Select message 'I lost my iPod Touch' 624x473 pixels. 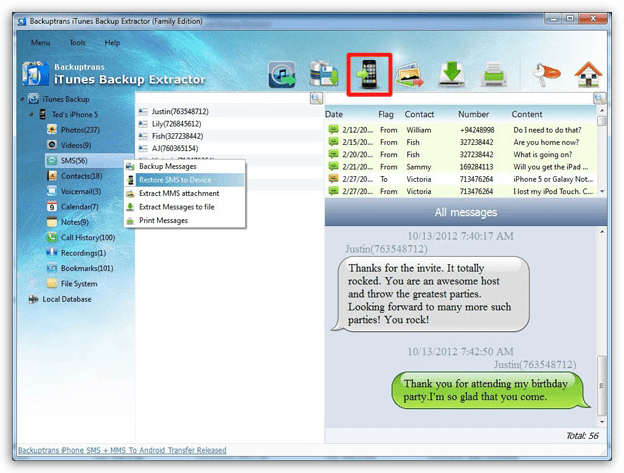[x=461, y=192]
